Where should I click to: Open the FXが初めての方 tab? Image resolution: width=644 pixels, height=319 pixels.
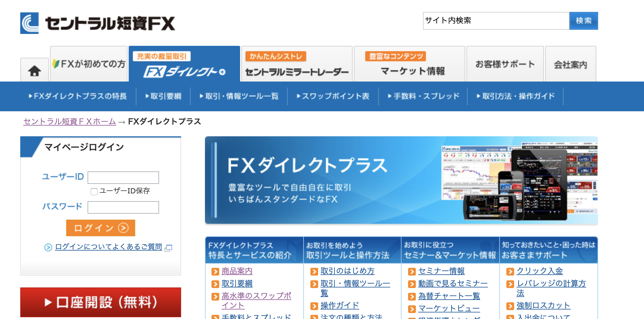coord(89,64)
